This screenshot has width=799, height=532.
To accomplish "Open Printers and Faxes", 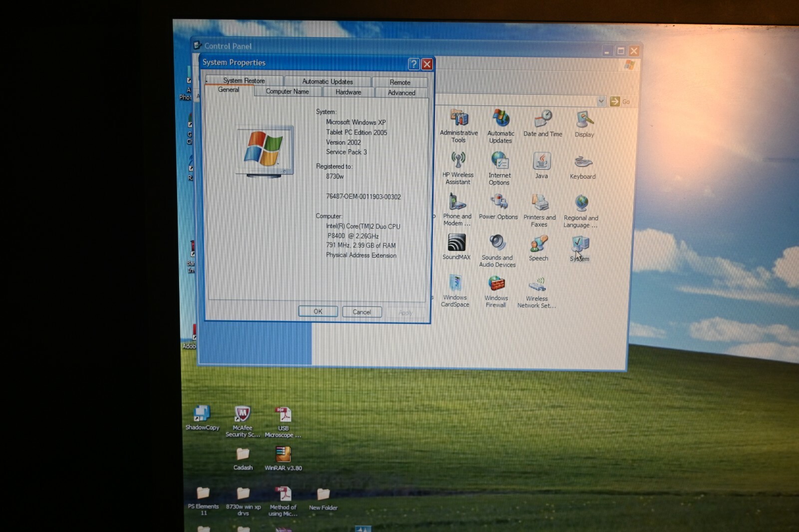I will coord(539,210).
